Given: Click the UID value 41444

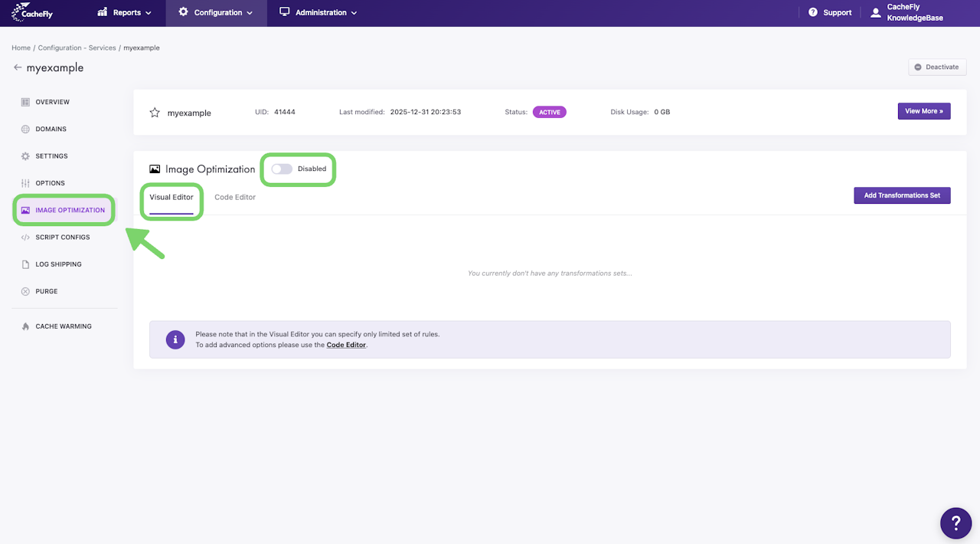Looking at the screenshot, I should [285, 112].
